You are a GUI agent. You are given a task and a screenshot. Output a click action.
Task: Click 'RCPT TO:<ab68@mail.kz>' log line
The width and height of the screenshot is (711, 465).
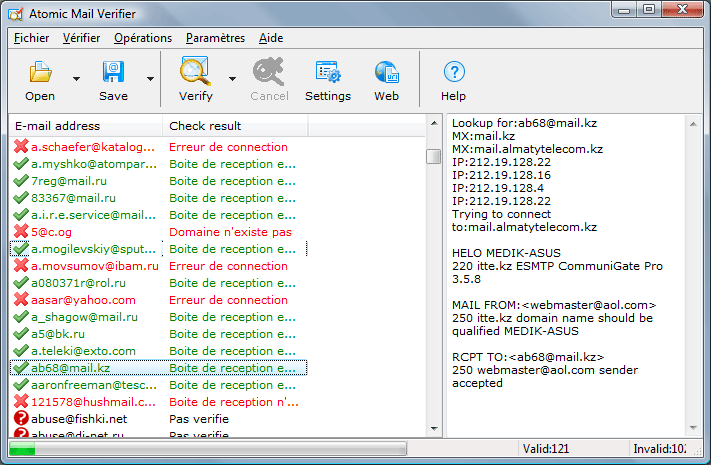tap(528, 357)
